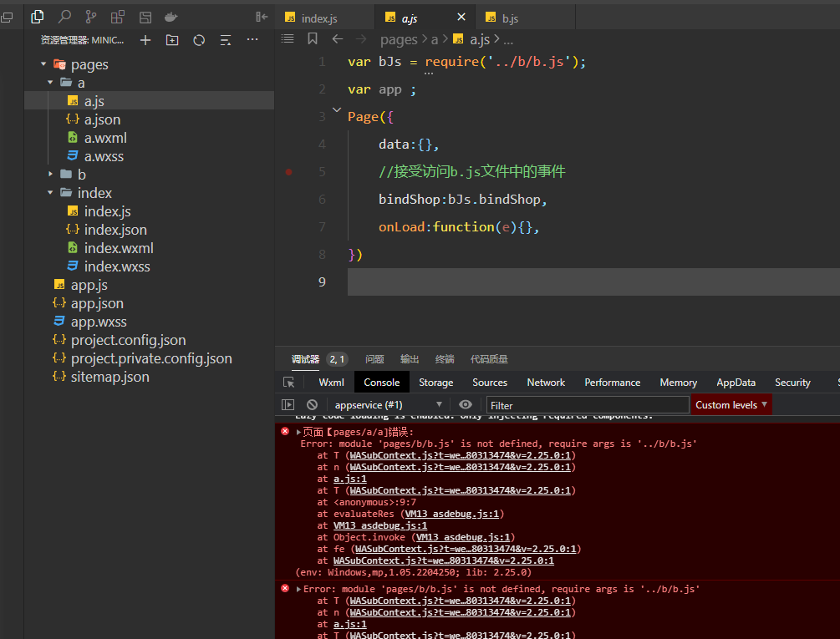Open the Search magnifier icon
The width and height of the screenshot is (840, 639).
64,18
